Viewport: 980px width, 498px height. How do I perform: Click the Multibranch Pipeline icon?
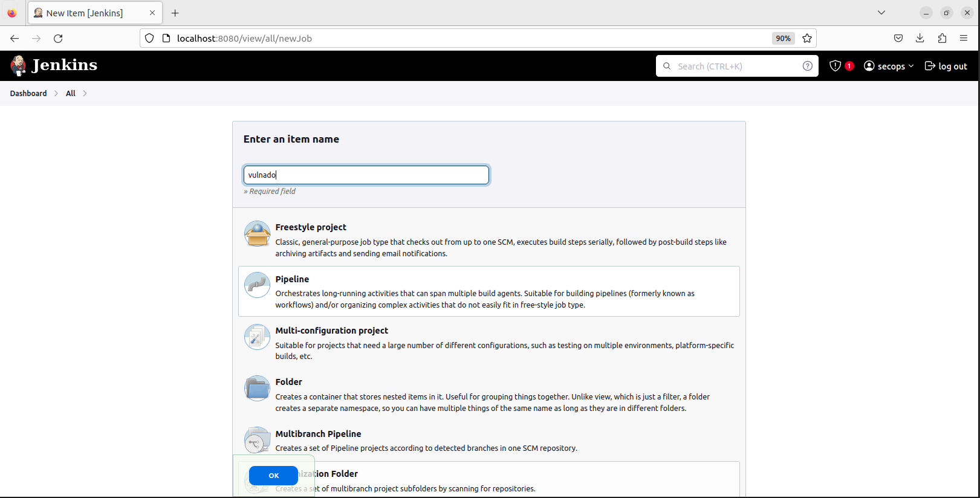[x=257, y=439]
